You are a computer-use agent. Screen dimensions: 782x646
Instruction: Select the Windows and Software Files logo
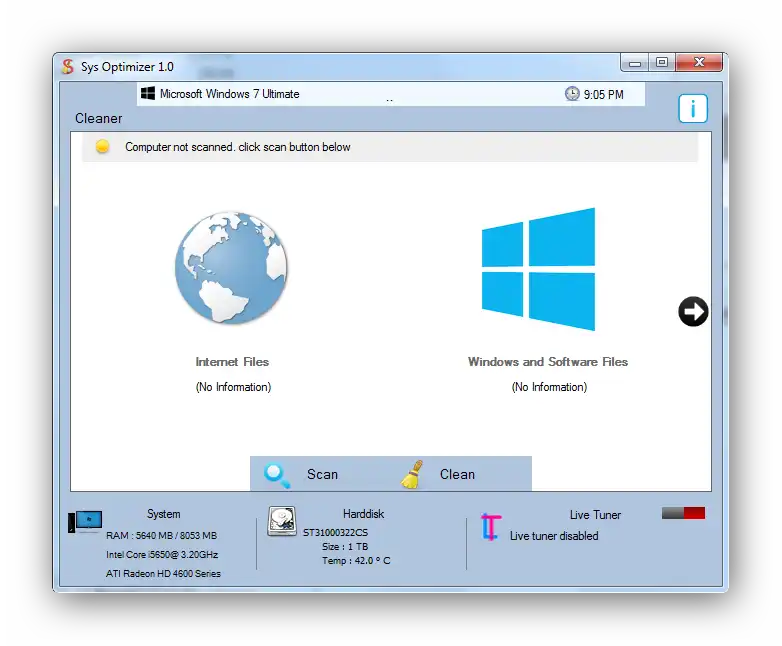coord(538,269)
